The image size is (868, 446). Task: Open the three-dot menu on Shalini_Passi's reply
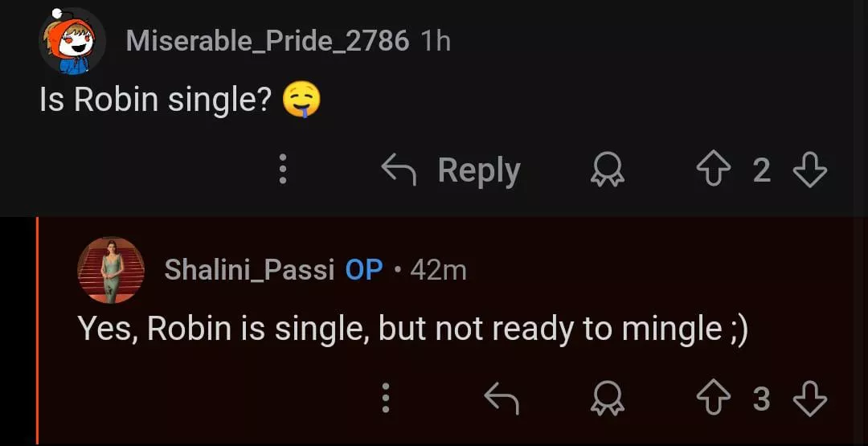(385, 398)
